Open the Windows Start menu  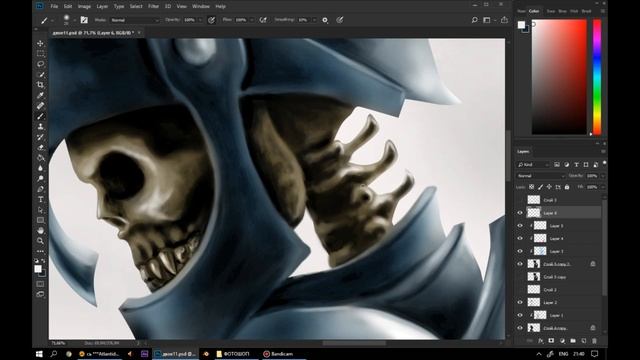39,354
